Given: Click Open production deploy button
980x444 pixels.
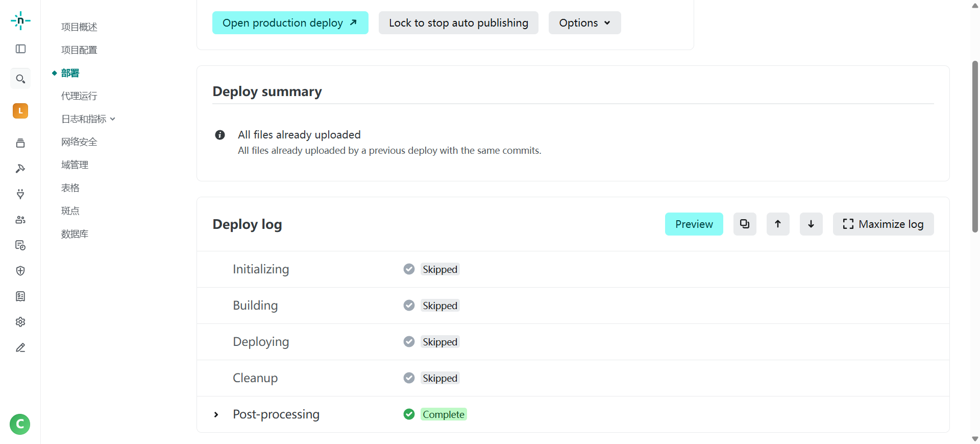Looking at the screenshot, I should pos(290,22).
